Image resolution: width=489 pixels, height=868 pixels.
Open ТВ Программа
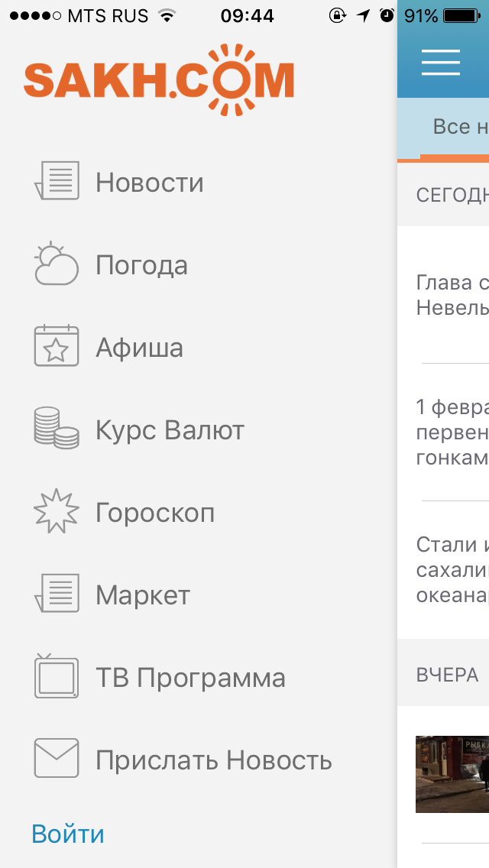pyautogui.click(x=190, y=678)
